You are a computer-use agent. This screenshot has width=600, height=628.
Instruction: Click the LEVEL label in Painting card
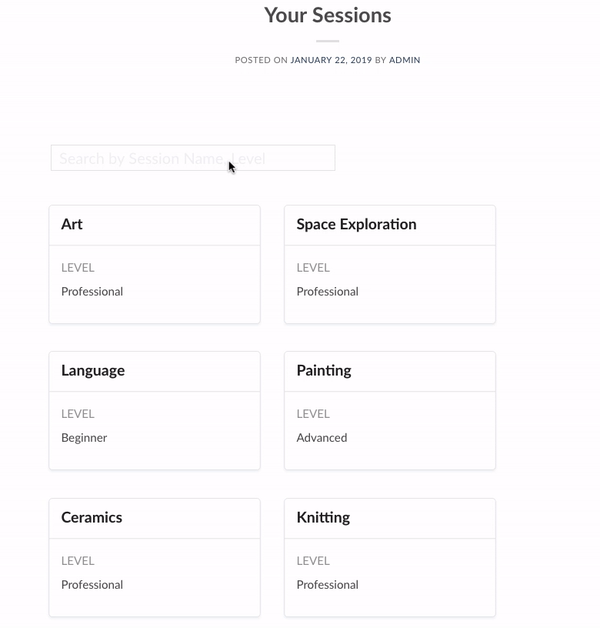point(313,414)
